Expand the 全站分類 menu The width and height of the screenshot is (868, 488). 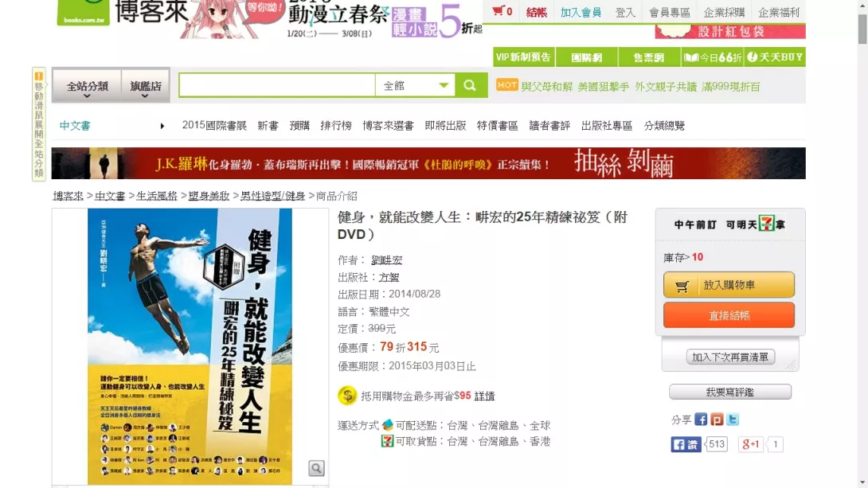tap(87, 86)
